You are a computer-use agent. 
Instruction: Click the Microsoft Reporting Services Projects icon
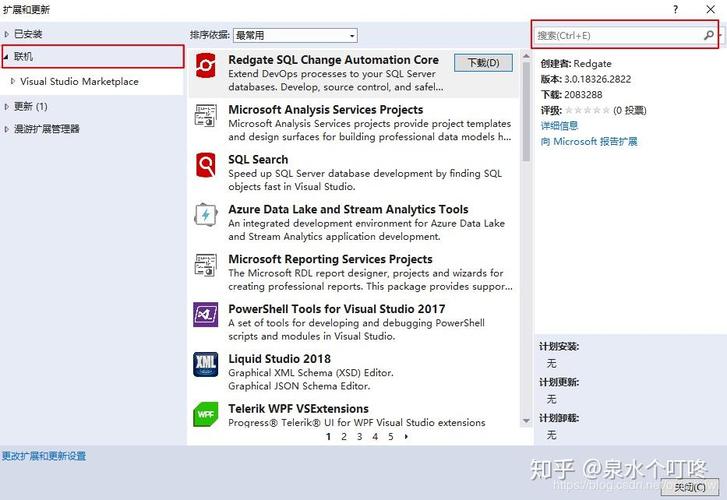pyautogui.click(x=205, y=265)
